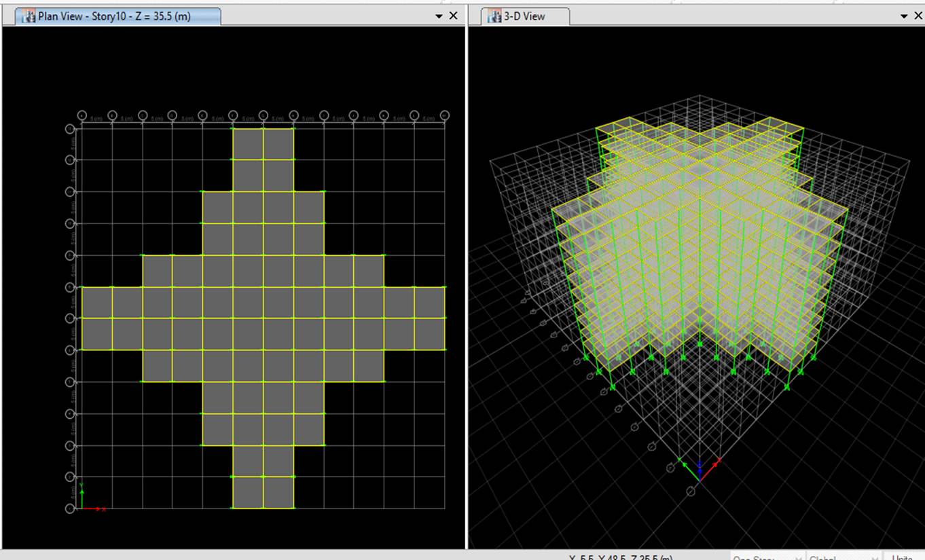This screenshot has height=560, width=925.
Task: Open the Plan View window options arrow
Action: [439, 16]
